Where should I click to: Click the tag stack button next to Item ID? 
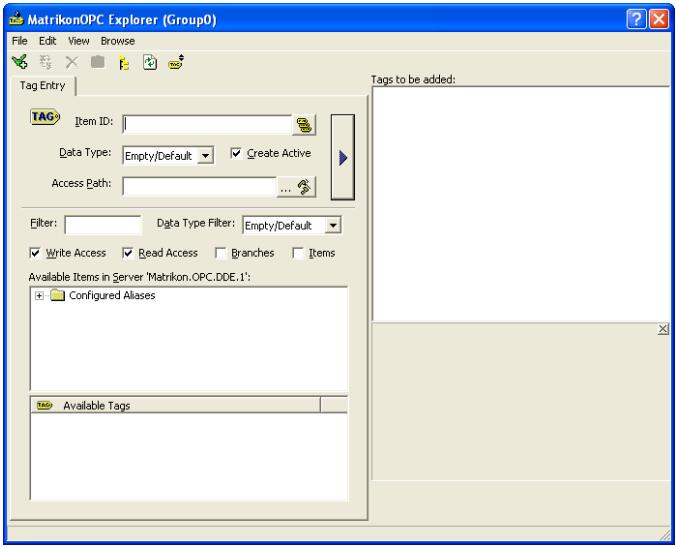coord(304,125)
